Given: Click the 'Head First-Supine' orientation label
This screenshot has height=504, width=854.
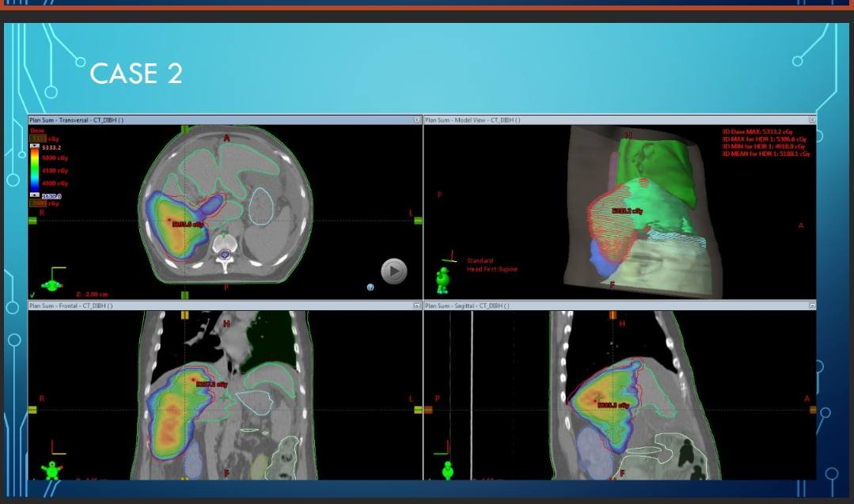Looking at the screenshot, I should tap(492, 269).
